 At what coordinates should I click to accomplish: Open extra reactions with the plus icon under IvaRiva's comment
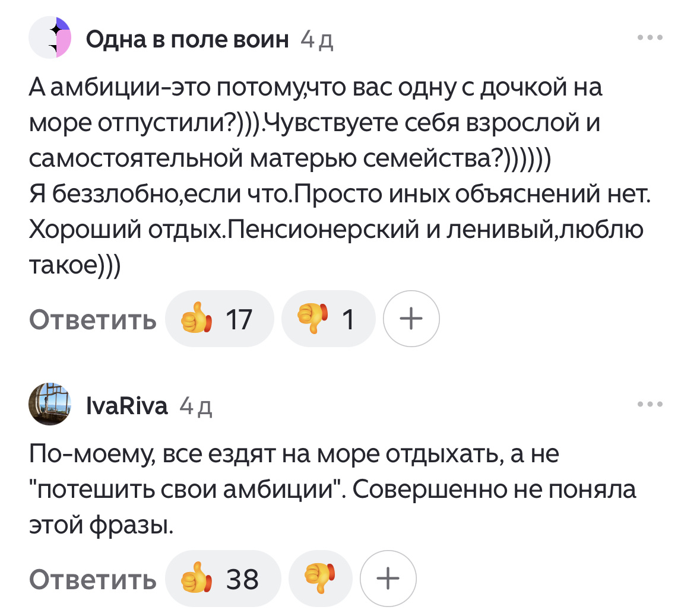388,578
